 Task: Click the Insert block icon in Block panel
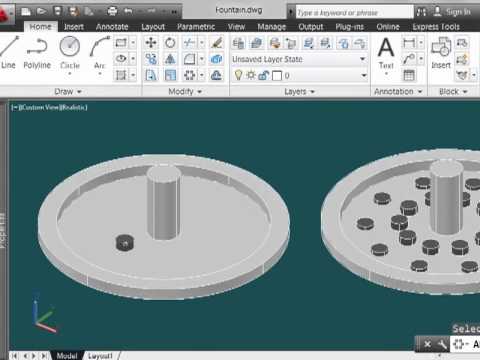[441, 52]
